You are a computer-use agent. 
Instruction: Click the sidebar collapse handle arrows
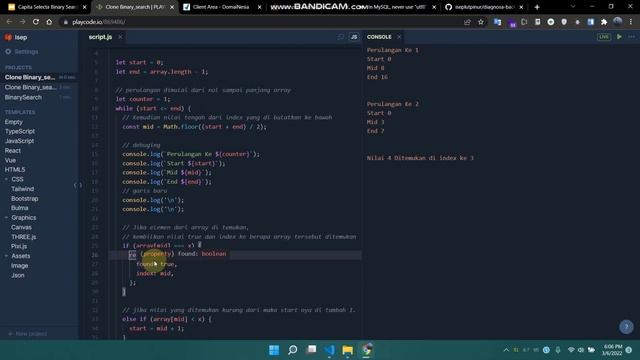78,185
